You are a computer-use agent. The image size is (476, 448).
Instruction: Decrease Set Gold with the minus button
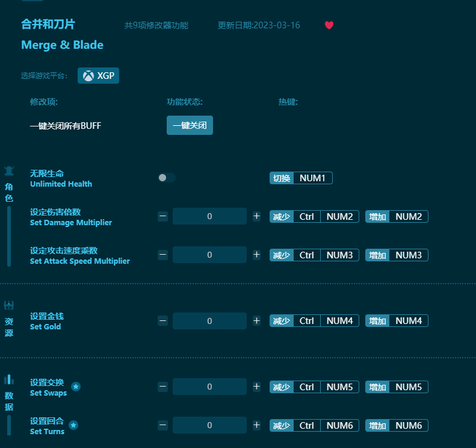(x=162, y=321)
